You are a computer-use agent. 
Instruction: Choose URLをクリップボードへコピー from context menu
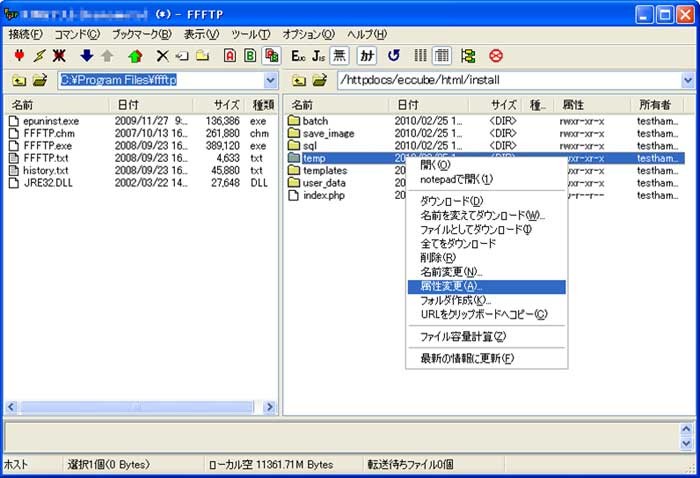487,315
